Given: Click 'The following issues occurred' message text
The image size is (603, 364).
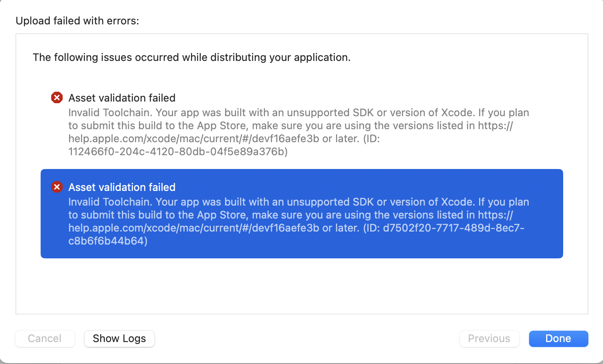Looking at the screenshot, I should (192, 57).
